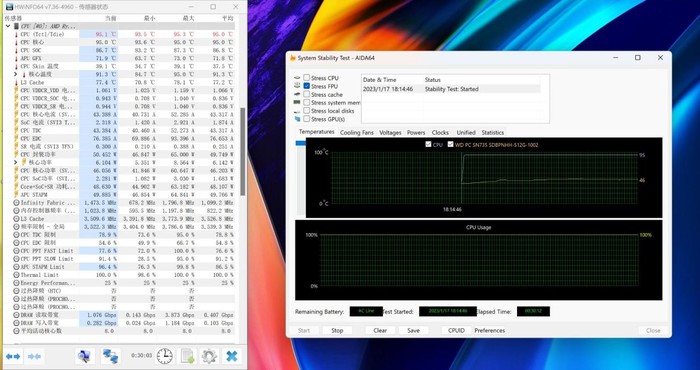The width and height of the screenshot is (700, 370).
Task: Switch to the Cooling Fans tab
Action: 357,133
